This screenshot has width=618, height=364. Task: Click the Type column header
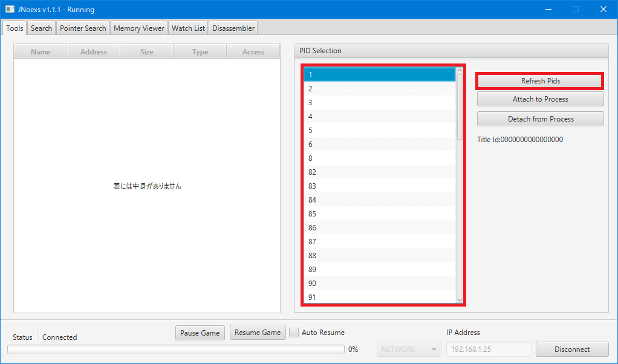(x=200, y=51)
